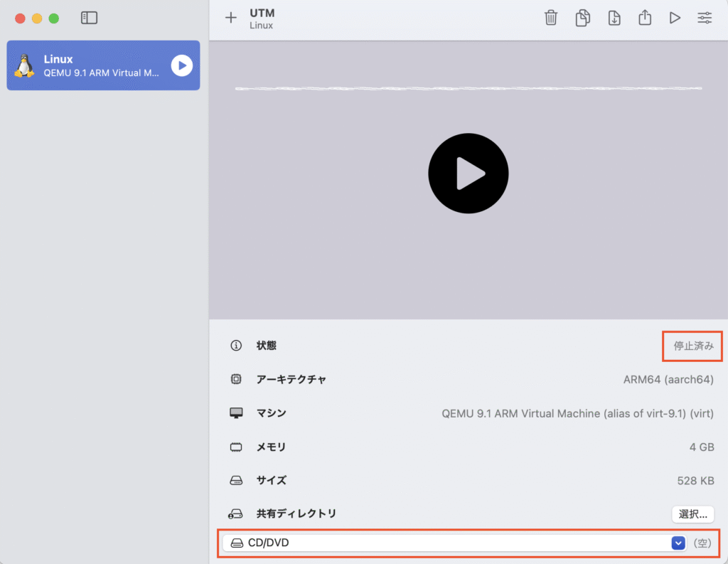Select the Linux VM in the sidebar

(103, 65)
